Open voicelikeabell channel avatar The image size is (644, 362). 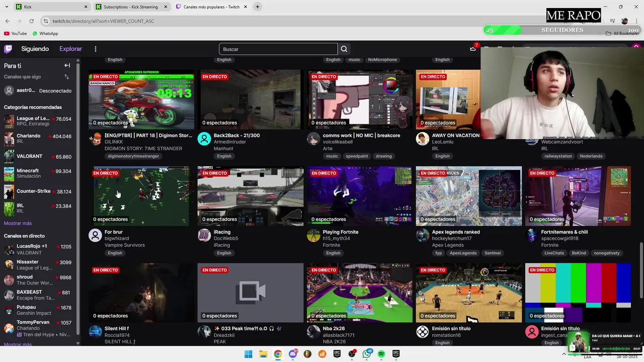tap(313, 139)
